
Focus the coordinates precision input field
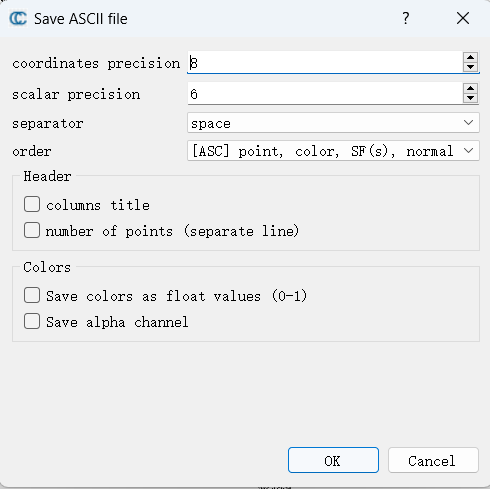(325, 62)
